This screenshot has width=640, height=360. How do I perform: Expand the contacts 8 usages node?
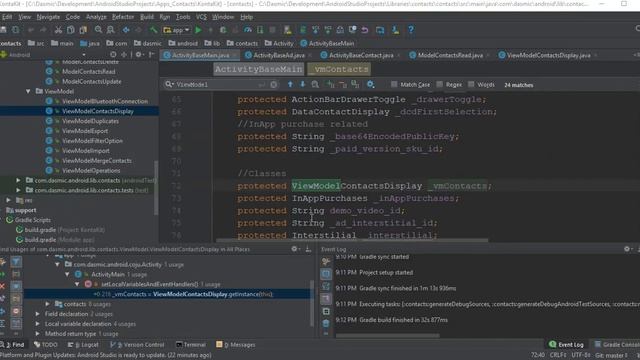(x=48, y=304)
